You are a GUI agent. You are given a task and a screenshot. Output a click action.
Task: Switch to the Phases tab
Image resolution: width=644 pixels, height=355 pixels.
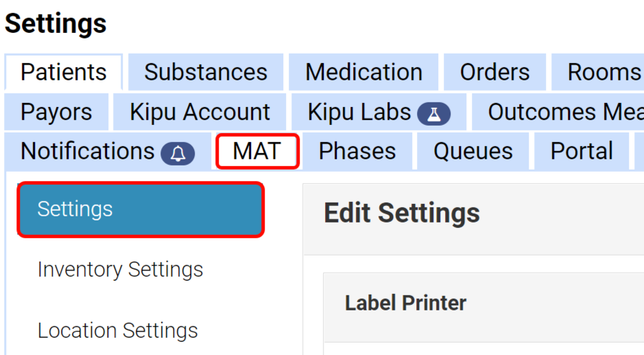pyautogui.click(x=357, y=151)
